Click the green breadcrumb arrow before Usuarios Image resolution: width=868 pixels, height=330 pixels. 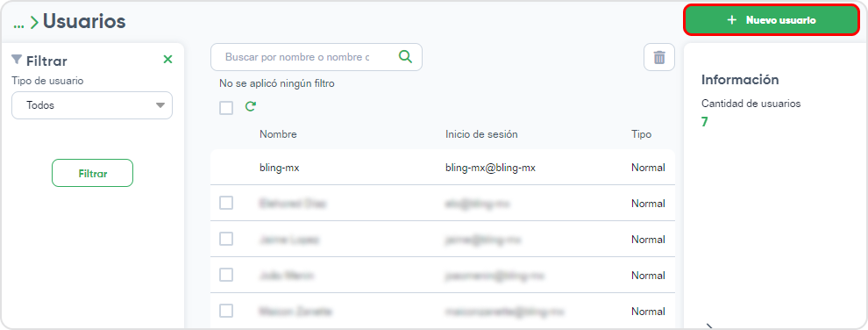pos(34,22)
